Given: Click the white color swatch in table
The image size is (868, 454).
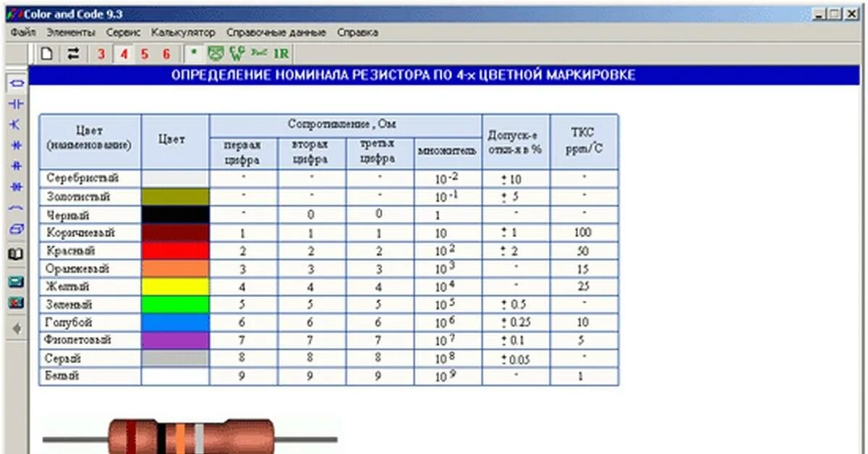Looking at the screenshot, I should (175, 376).
